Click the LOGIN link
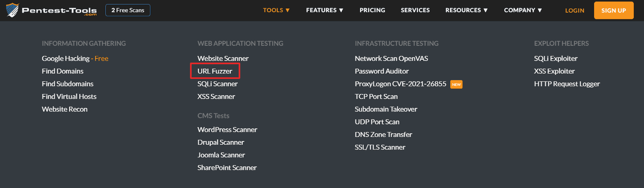 pos(574,10)
